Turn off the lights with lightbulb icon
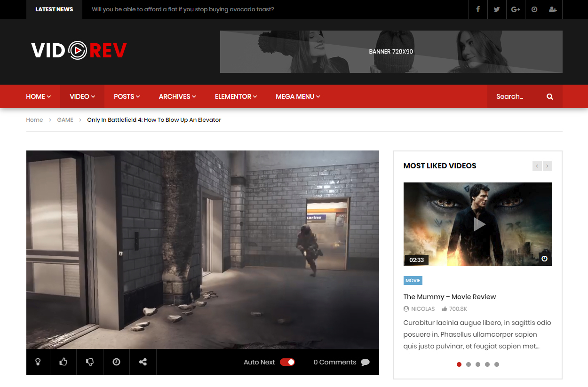The image size is (588, 387). [38, 362]
